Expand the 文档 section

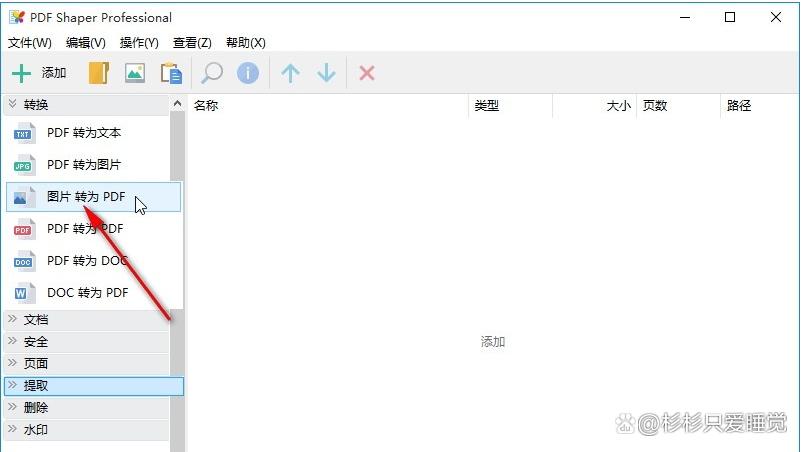pos(87,320)
